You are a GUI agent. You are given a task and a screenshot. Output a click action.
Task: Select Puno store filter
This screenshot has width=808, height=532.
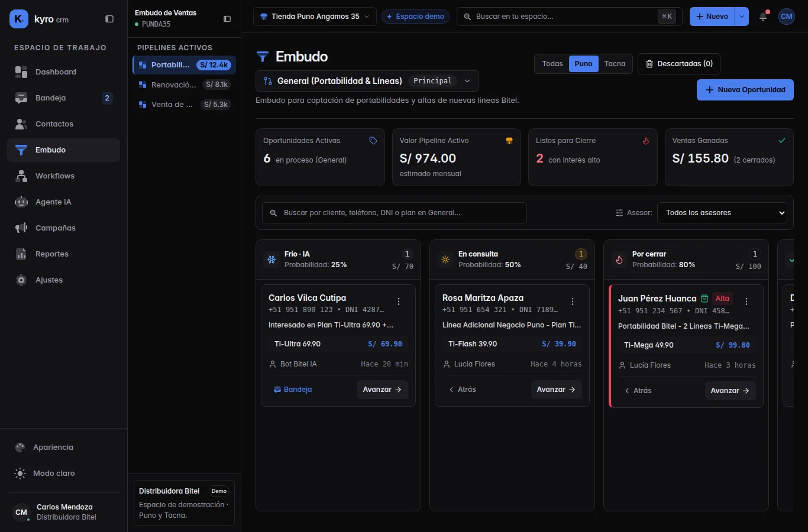[x=583, y=64]
